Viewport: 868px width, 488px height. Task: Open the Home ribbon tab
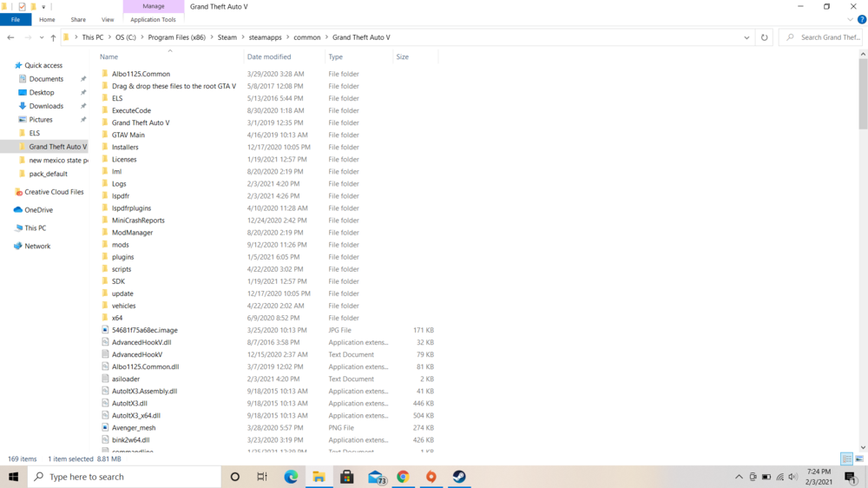pos(47,19)
